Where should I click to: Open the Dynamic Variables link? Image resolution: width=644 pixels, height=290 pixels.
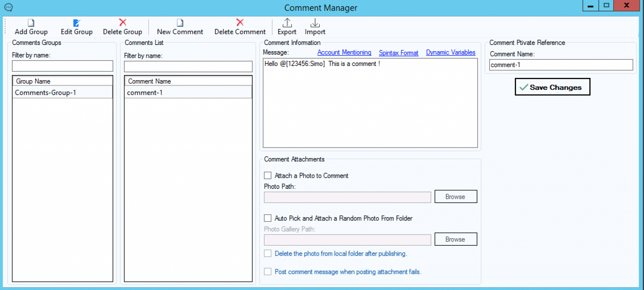coord(450,52)
